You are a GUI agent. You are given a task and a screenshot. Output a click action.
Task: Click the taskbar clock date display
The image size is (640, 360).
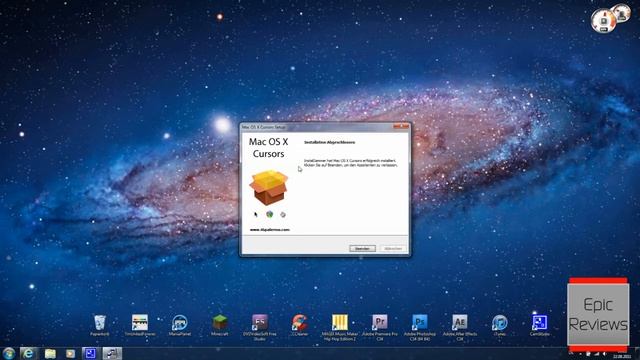point(622,356)
